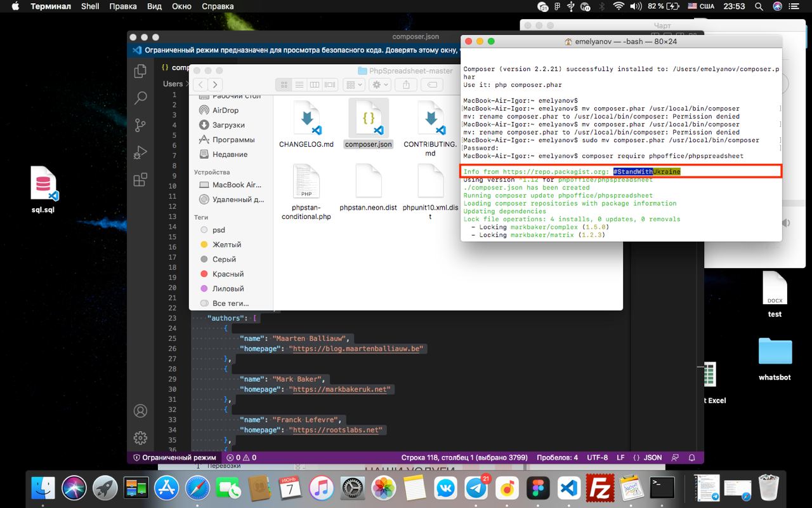This screenshot has height=508, width=812.
Task: Switch Finder to list view
Action: [299, 84]
